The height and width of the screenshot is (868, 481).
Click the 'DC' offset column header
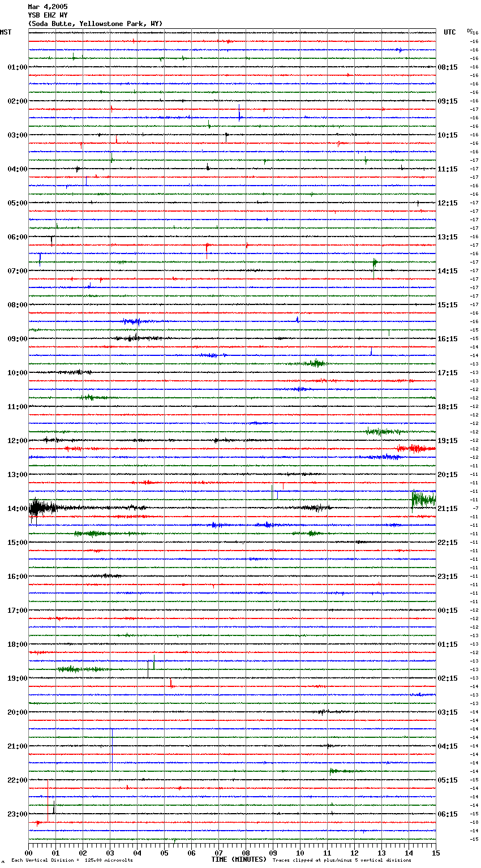click(470, 31)
